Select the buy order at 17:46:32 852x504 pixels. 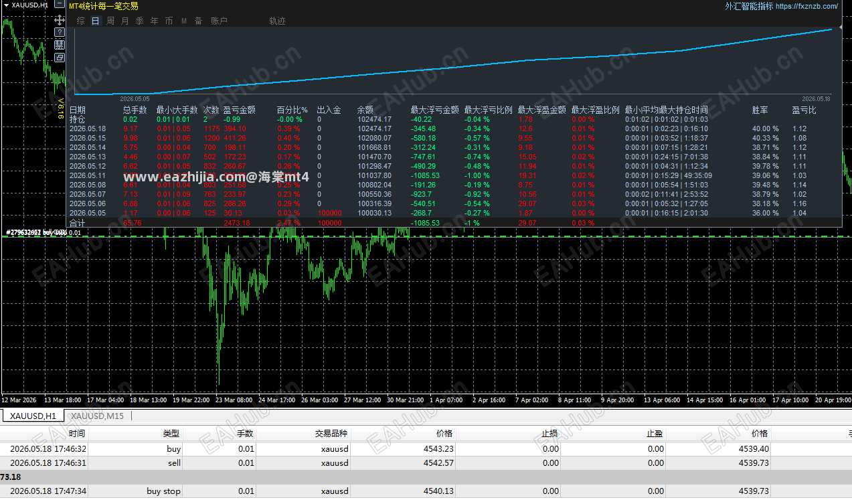point(426,449)
